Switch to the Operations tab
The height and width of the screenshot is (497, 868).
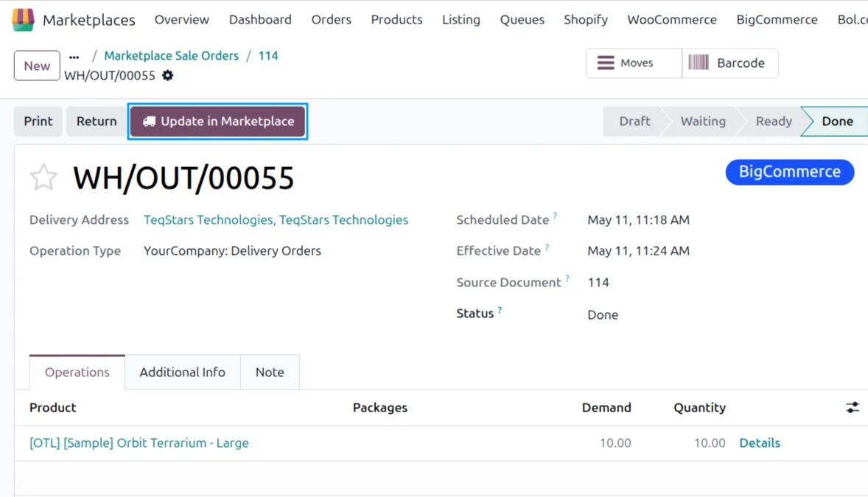(77, 373)
